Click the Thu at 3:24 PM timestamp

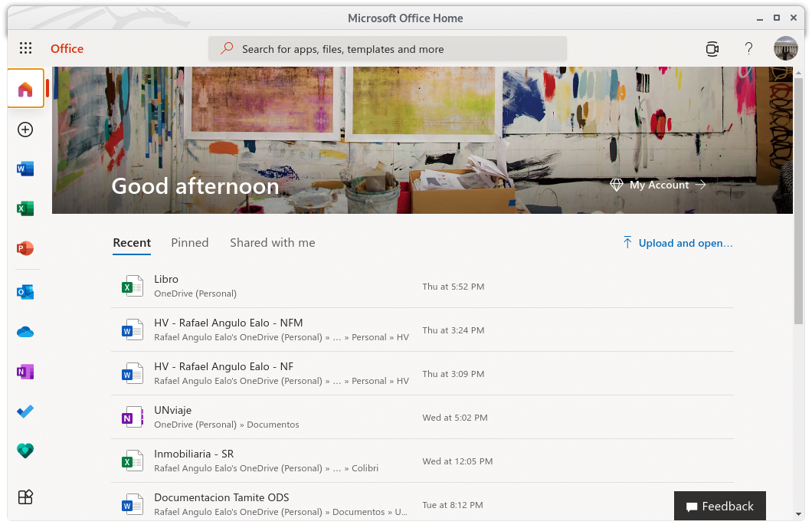click(x=453, y=330)
